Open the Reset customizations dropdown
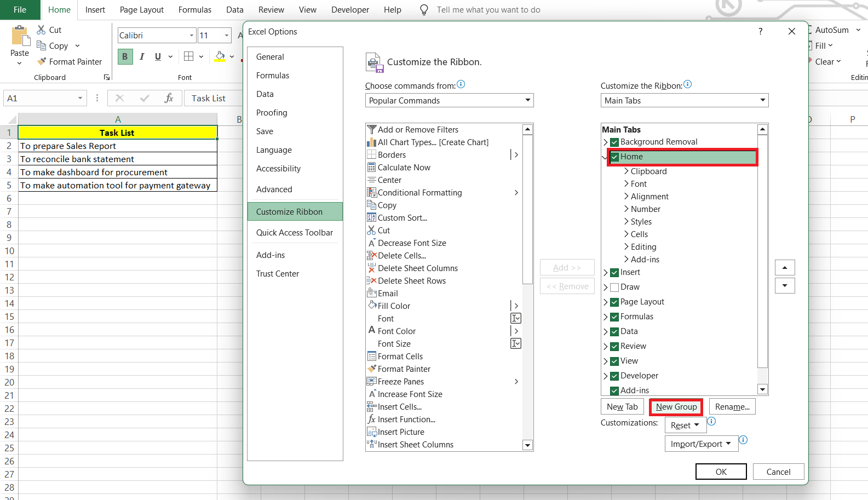The image size is (868, 500). tap(686, 426)
